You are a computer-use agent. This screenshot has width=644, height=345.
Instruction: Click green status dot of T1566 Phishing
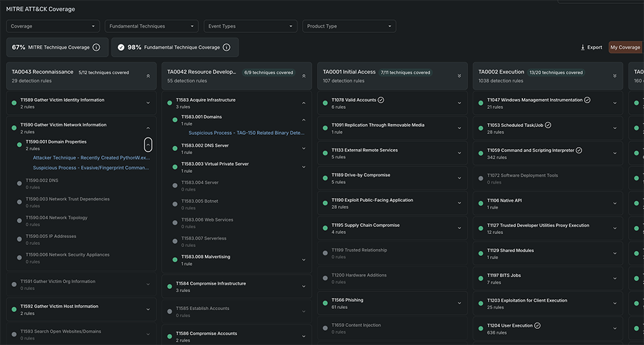(x=325, y=303)
